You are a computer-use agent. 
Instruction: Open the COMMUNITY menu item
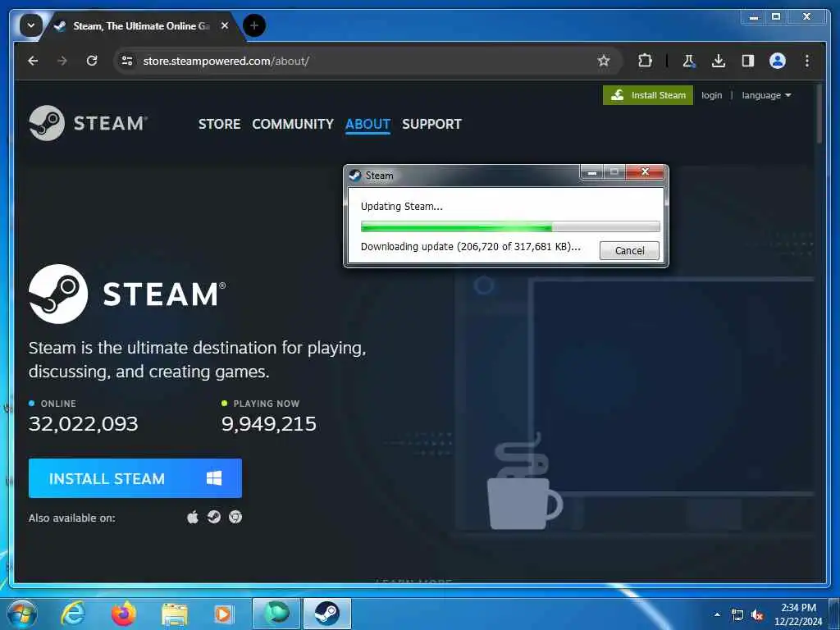pos(293,125)
